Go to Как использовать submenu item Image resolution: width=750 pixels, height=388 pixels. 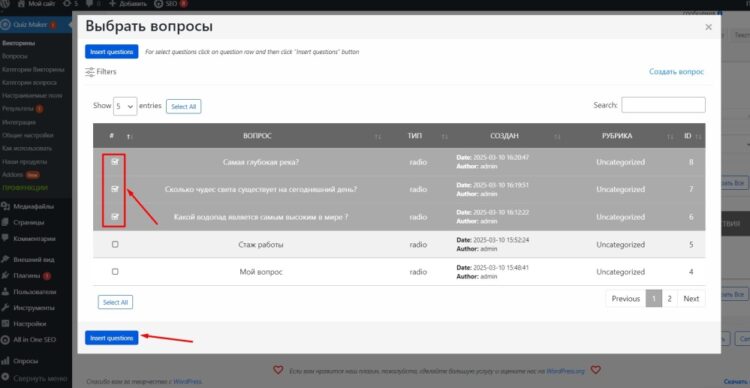tap(27, 148)
